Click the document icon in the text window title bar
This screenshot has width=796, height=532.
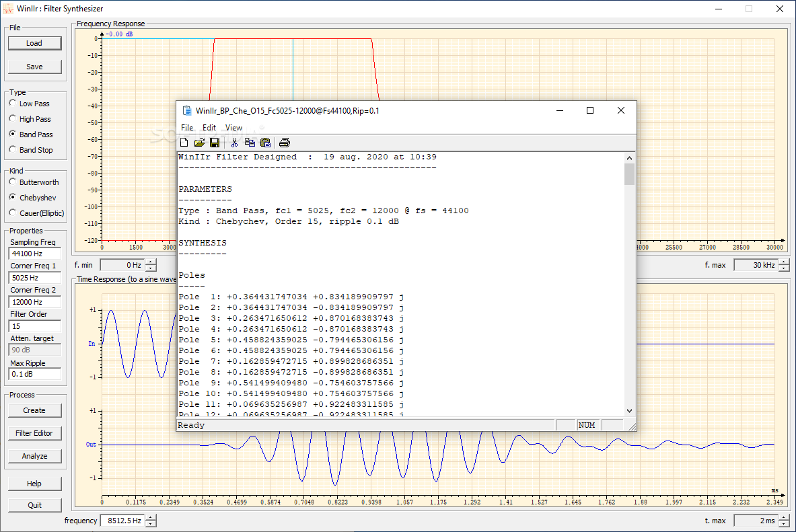[x=187, y=111]
